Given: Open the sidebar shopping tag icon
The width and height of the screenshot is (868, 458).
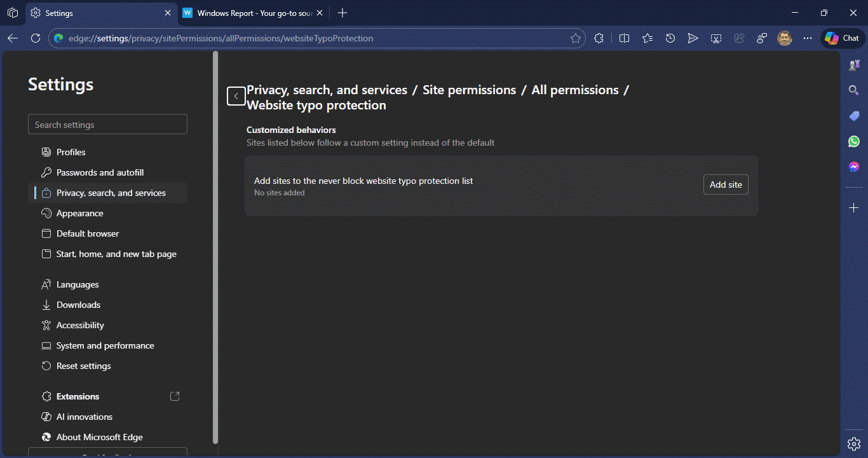Looking at the screenshot, I should [854, 116].
